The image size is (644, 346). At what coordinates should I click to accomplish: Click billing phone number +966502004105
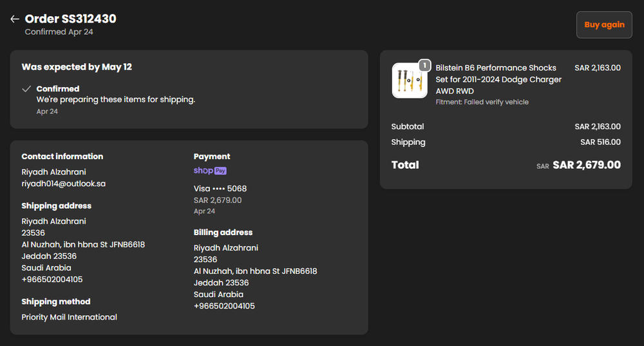tap(224, 306)
